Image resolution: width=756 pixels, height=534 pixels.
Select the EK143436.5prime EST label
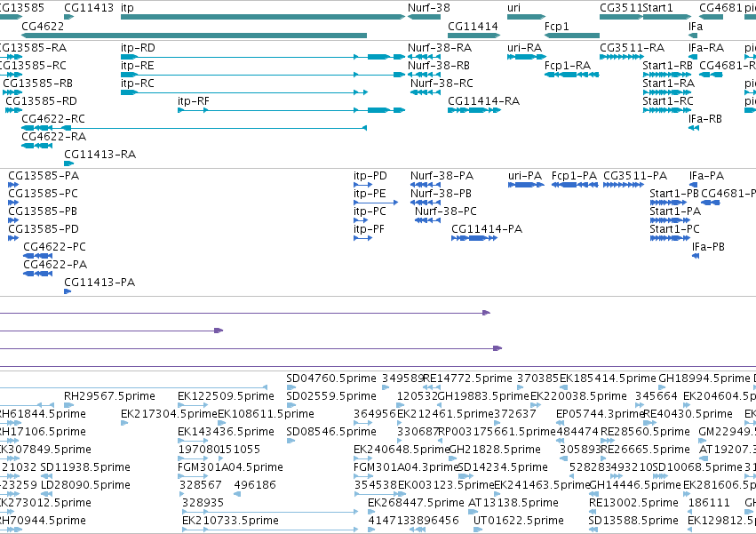coord(227,432)
